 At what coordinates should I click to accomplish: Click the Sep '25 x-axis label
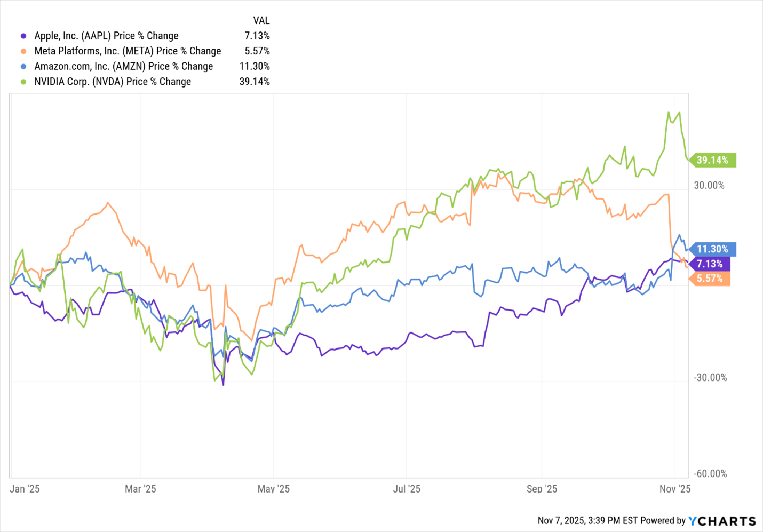point(542,489)
